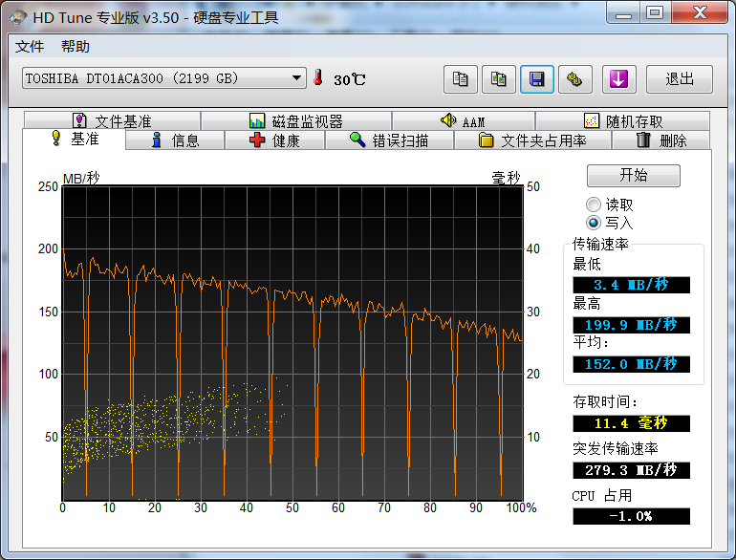Click the red thermometer temperature icon
Viewport: 736px width, 560px height.
click(318, 77)
